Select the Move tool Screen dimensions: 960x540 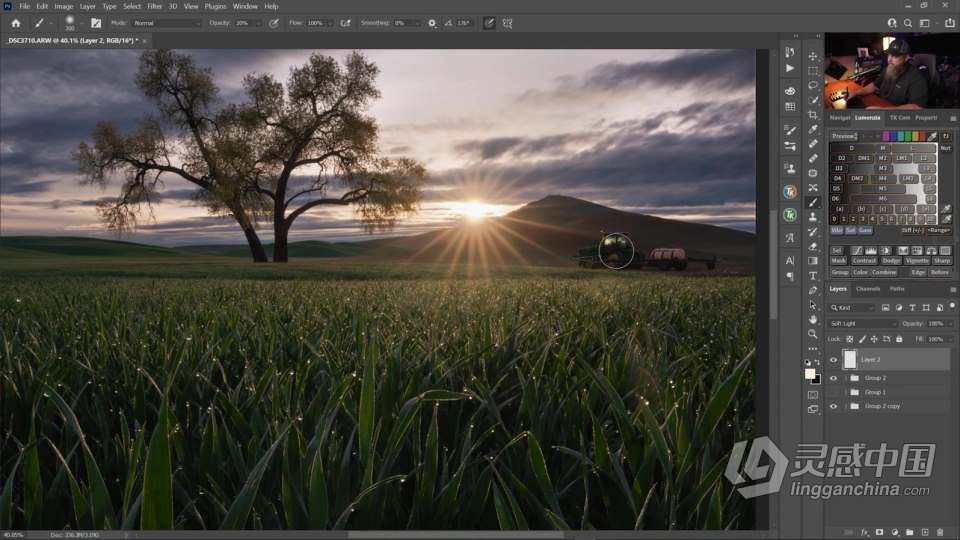click(x=813, y=56)
